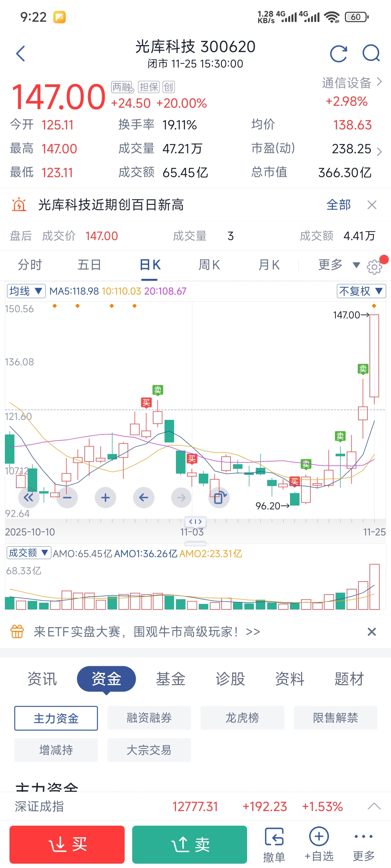Refresh the stock quote data
The width and height of the screenshot is (391, 868).
[338, 54]
